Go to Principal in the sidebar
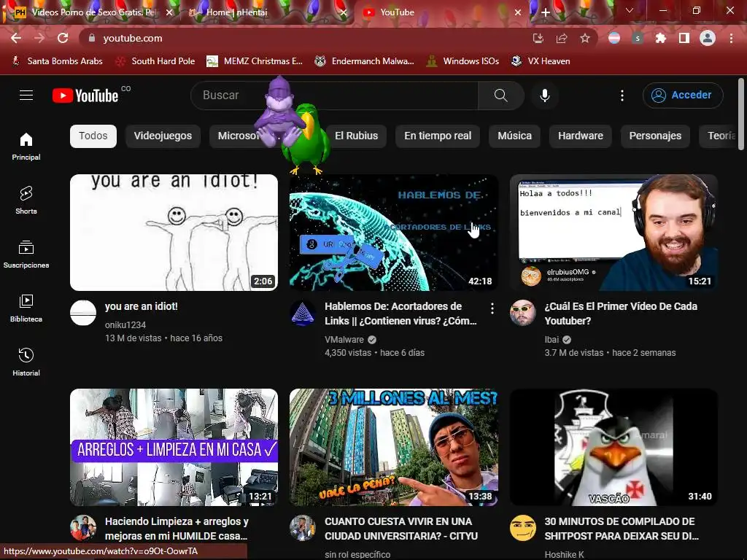Viewport: 747px width, 560px height. pos(26,147)
